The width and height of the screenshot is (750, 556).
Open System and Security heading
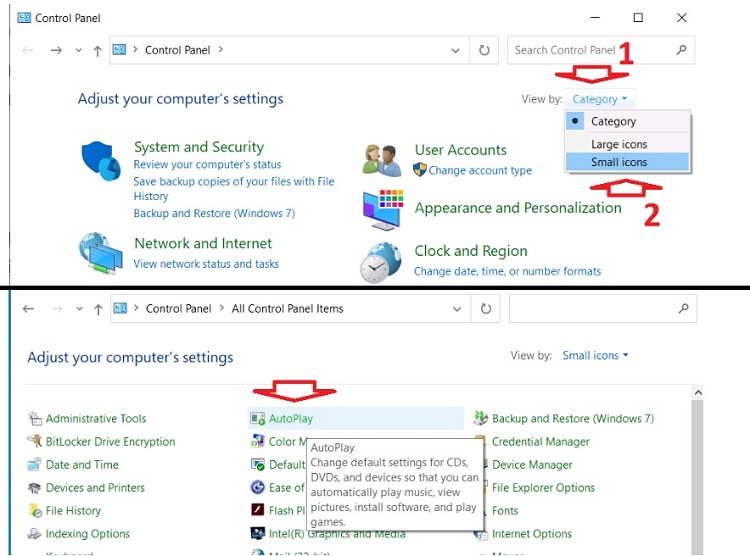(199, 147)
